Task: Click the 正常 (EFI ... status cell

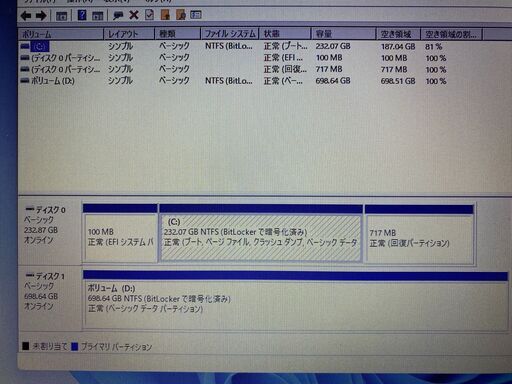Action: tap(283, 58)
